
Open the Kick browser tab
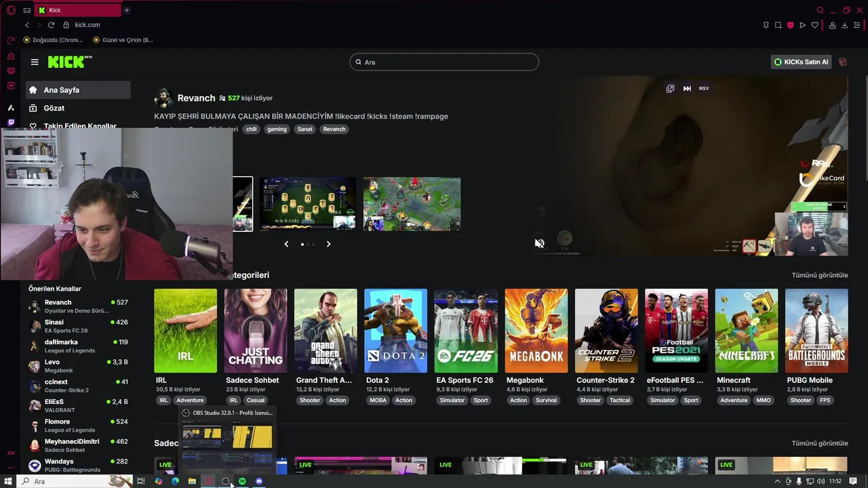click(x=78, y=10)
